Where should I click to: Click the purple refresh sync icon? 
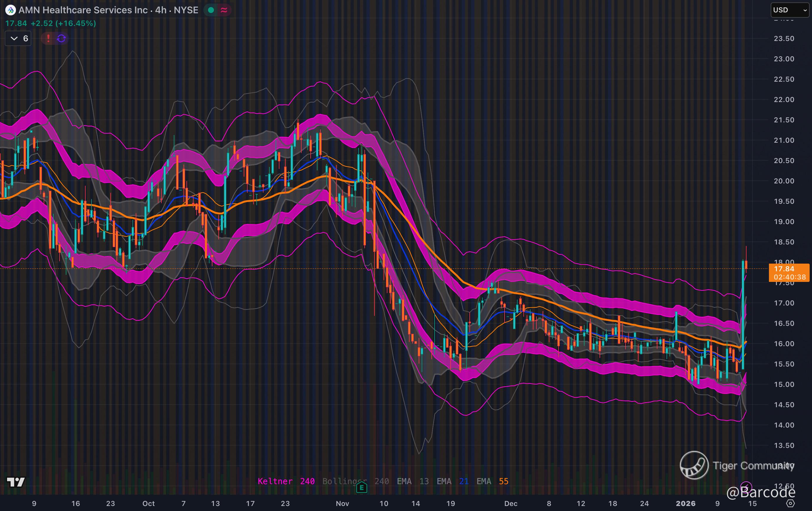(61, 38)
